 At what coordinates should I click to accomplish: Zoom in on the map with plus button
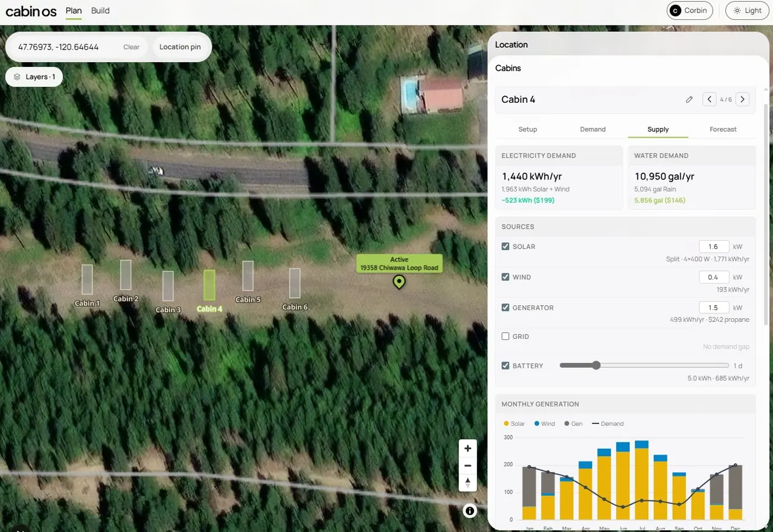(467, 449)
